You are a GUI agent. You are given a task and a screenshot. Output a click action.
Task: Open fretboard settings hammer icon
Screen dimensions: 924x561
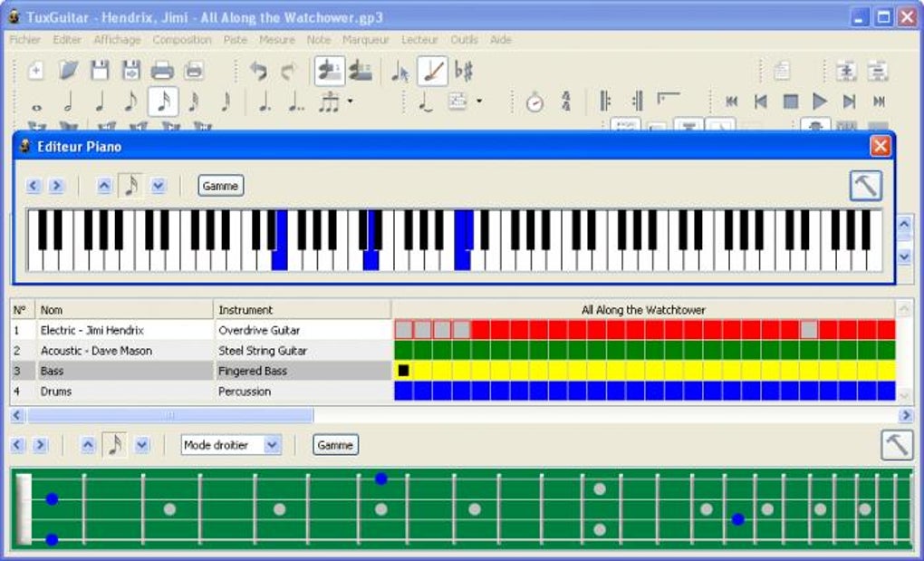[897, 445]
